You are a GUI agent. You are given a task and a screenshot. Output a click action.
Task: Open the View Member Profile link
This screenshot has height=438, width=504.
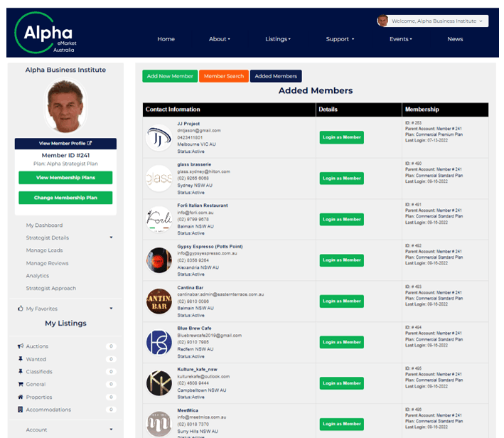click(65, 144)
